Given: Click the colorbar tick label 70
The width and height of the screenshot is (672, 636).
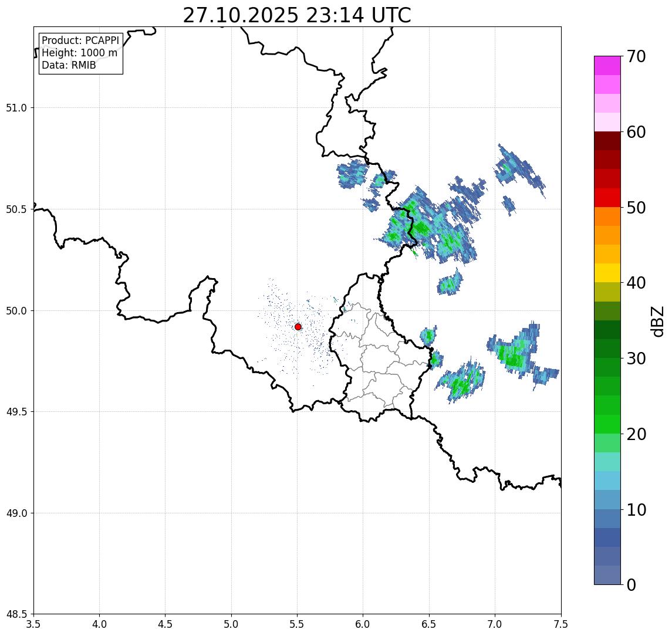Looking at the screenshot, I should (636, 56).
